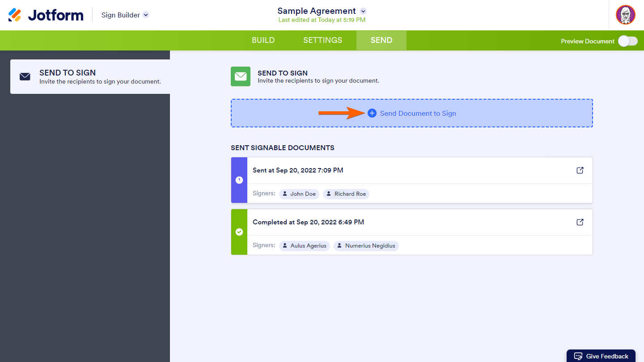Click the blue plus icon for sending
The width and height of the screenshot is (644, 362).
click(372, 114)
